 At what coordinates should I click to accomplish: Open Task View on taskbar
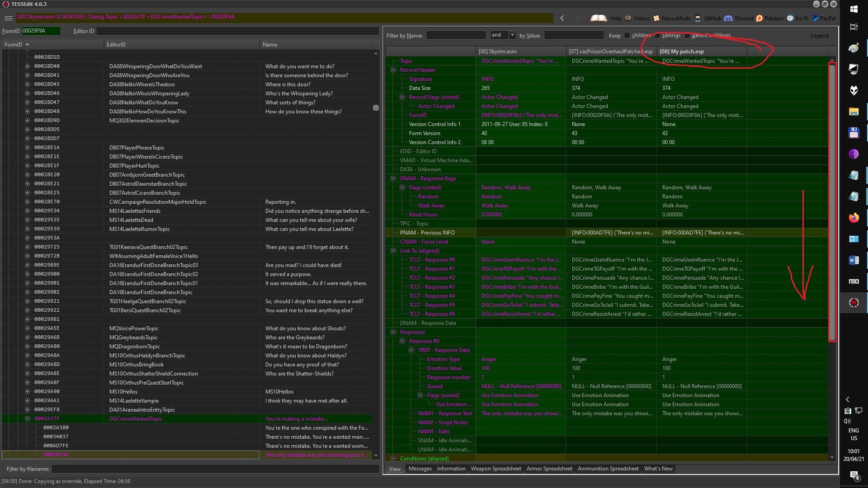tap(854, 27)
